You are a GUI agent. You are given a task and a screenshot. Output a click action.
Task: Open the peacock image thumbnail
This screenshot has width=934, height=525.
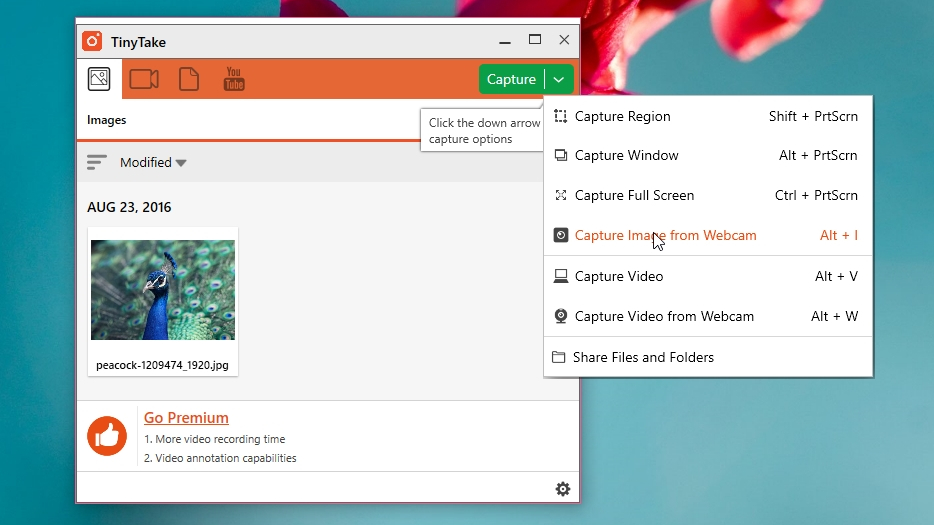click(163, 290)
